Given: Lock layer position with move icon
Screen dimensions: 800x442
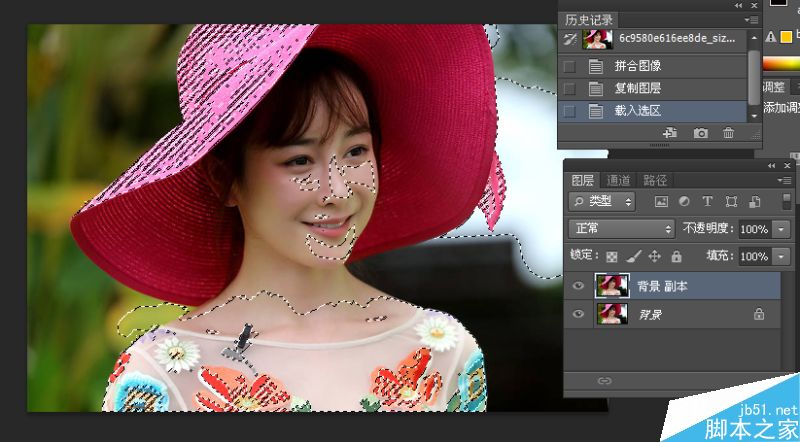Looking at the screenshot, I should coord(655,256).
